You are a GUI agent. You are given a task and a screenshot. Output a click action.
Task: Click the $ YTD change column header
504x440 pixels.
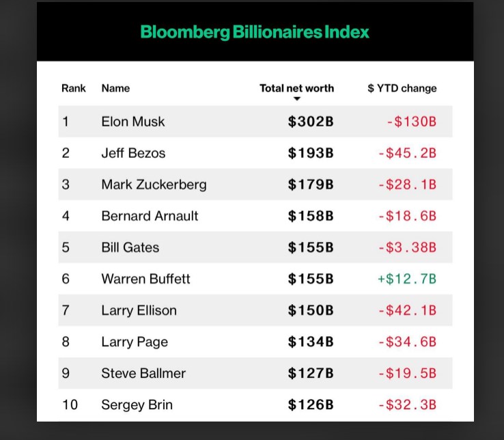click(402, 88)
